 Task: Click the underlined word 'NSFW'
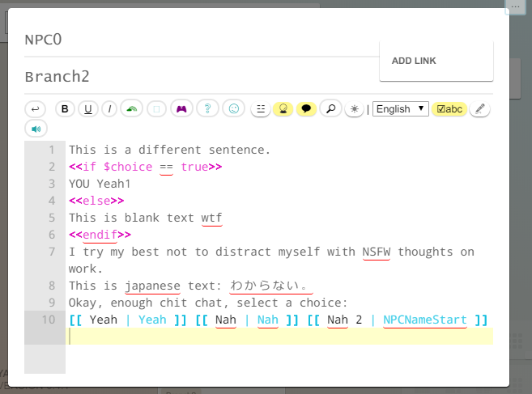[377, 252]
